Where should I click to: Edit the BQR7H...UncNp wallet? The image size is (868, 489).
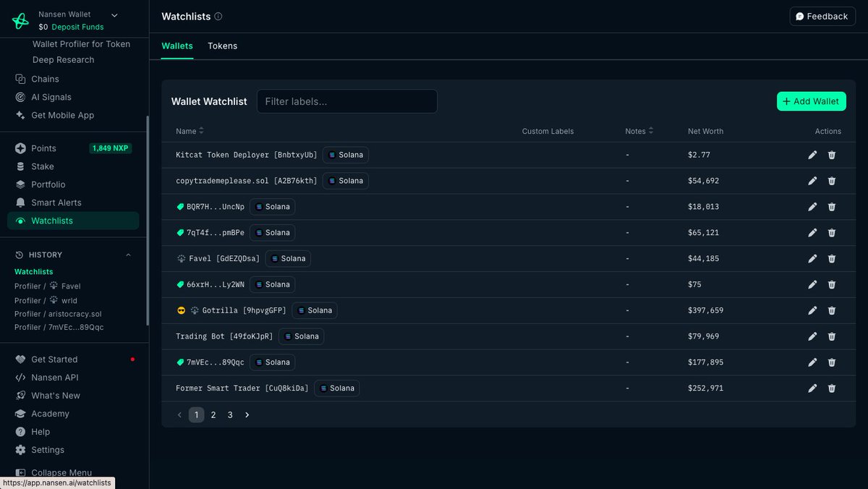pyautogui.click(x=812, y=207)
